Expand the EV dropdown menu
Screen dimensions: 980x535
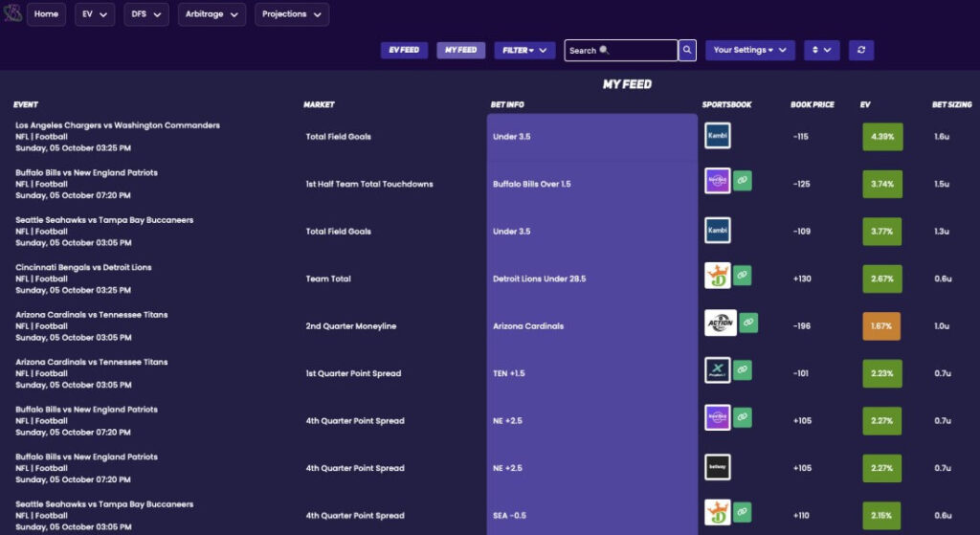[95, 14]
